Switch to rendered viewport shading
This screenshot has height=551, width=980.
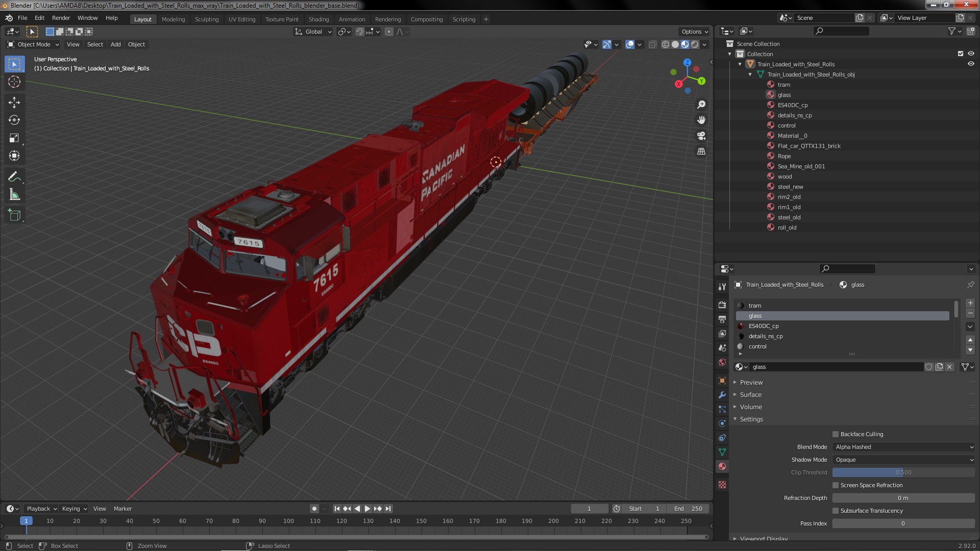695,44
